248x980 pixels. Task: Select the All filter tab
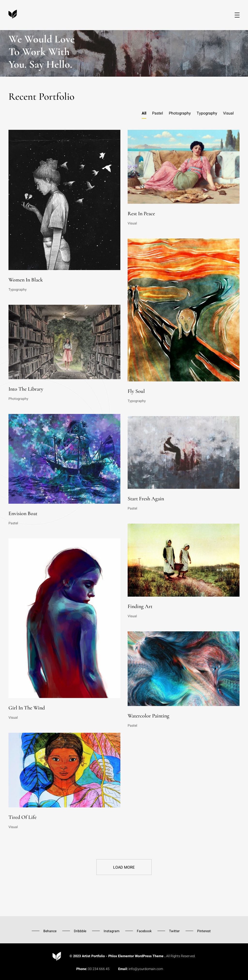144,113
